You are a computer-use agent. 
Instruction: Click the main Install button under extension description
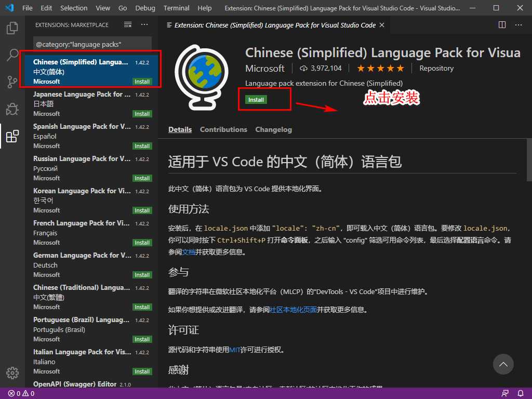[x=256, y=100]
